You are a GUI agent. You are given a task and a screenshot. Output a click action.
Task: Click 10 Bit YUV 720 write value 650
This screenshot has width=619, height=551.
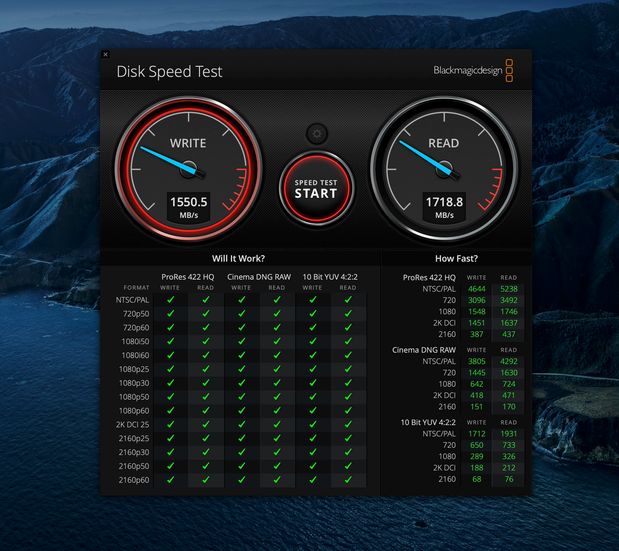476,445
